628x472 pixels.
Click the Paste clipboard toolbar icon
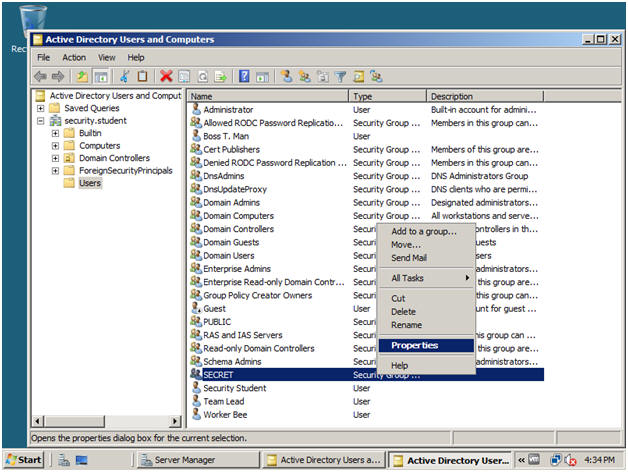click(x=142, y=76)
